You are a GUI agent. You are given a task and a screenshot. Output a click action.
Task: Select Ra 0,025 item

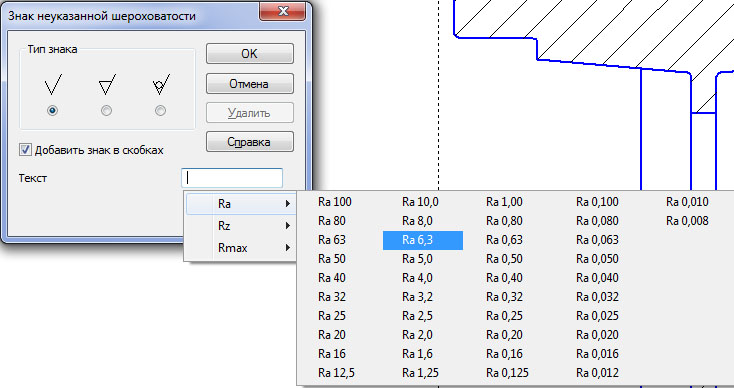(597, 316)
